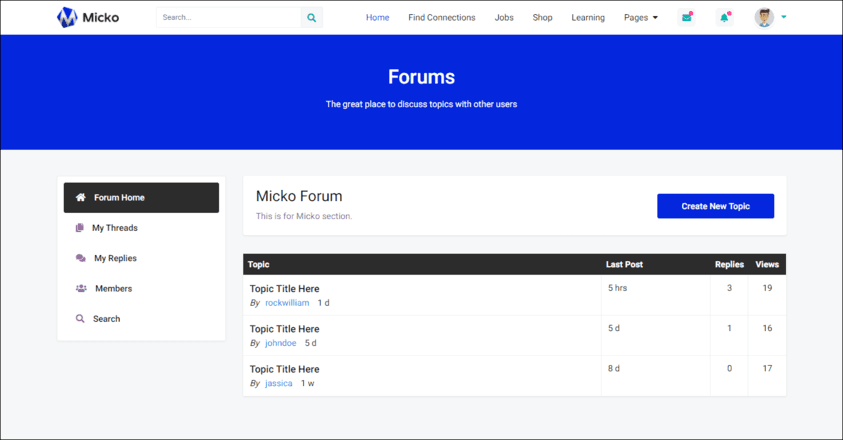
Task: Click the Members group icon
Action: click(x=80, y=289)
